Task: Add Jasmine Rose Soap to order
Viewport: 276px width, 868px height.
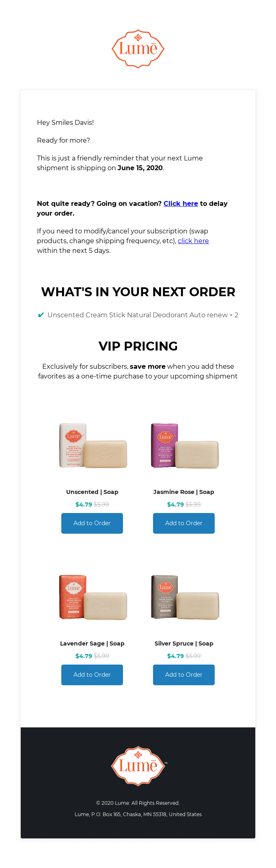Action: (184, 523)
